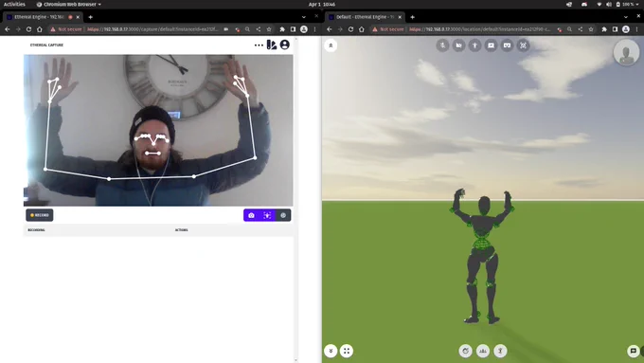644x363 pixels.
Task: Reload the capture page in left browser
Action: coord(28,29)
